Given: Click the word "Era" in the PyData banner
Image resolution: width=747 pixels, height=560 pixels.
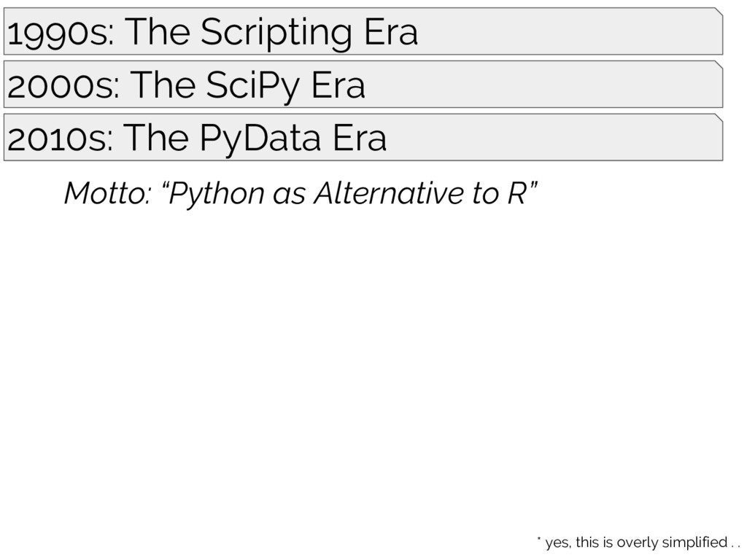Looking at the screenshot, I should tap(359, 139).
